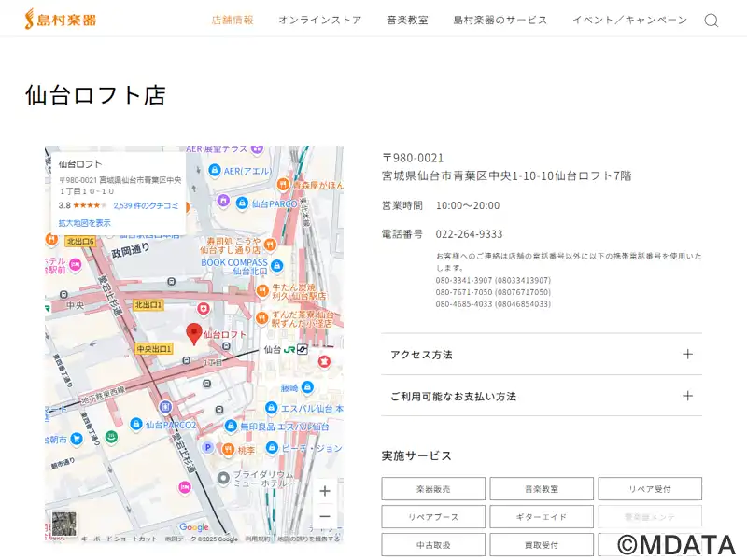
Task: Open the 音楽教室 menu item
Action: tap(407, 20)
